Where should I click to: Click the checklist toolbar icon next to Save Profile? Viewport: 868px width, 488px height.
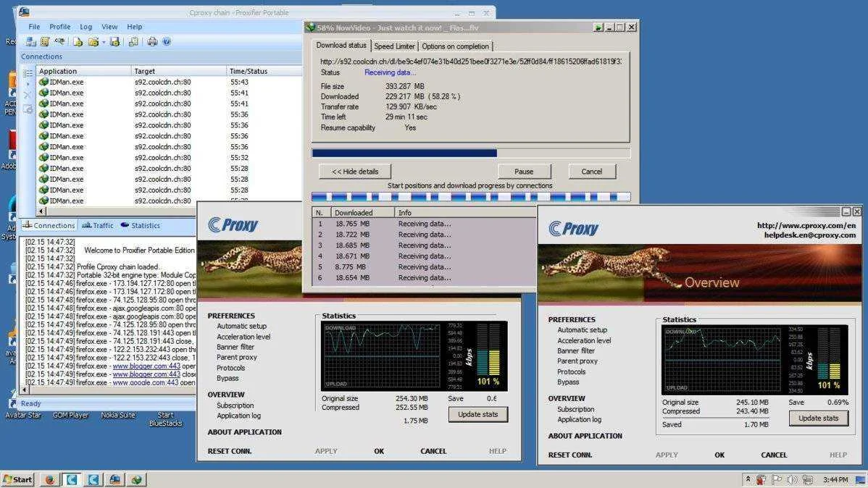pos(133,41)
